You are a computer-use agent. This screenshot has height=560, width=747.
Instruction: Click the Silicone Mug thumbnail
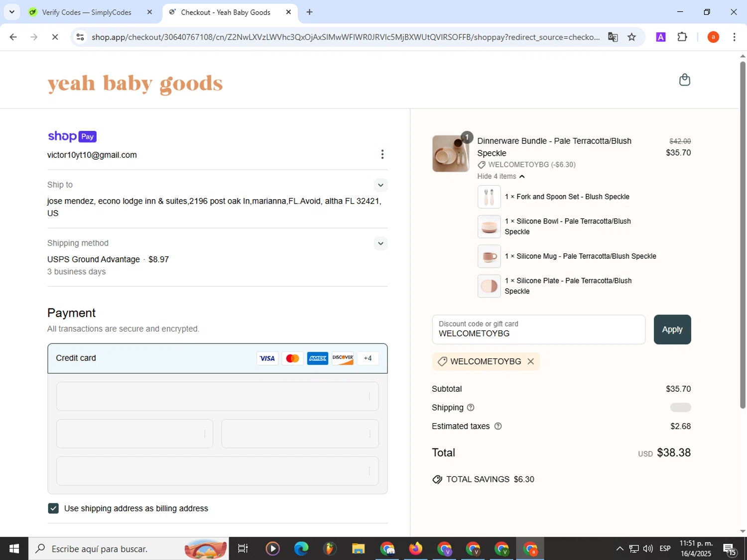[489, 256]
